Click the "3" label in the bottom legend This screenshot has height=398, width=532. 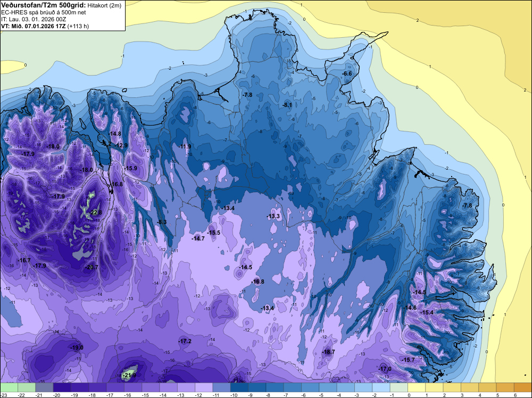(462, 395)
